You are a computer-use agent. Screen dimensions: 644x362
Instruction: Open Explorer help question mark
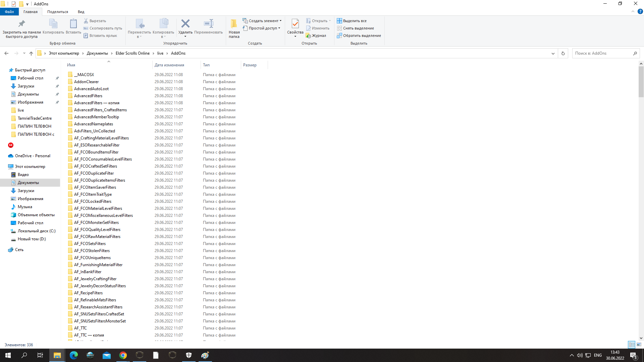tap(640, 11)
